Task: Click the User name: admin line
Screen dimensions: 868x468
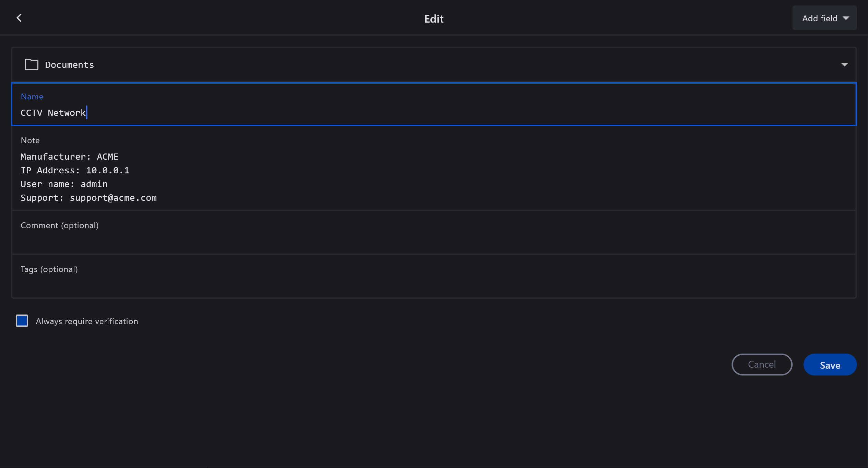Action: click(64, 184)
